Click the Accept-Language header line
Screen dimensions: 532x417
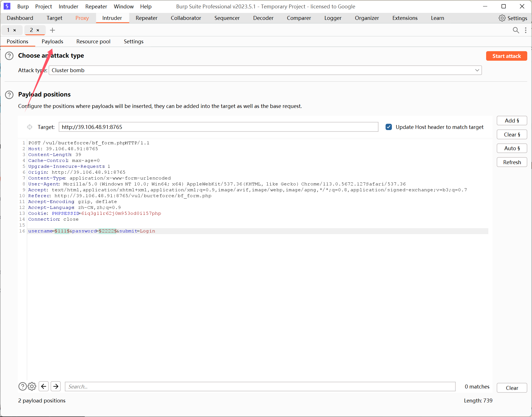click(74, 208)
